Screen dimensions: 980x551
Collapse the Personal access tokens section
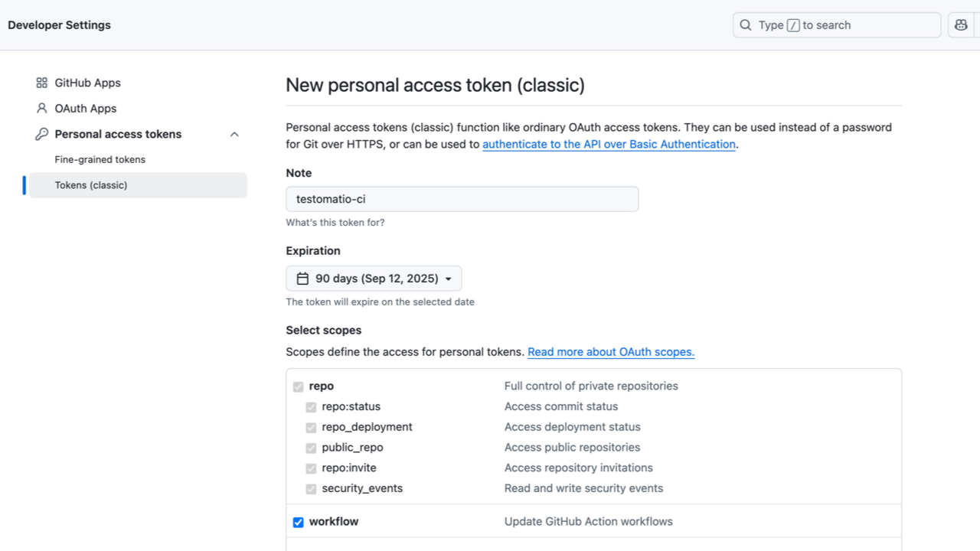click(x=234, y=134)
